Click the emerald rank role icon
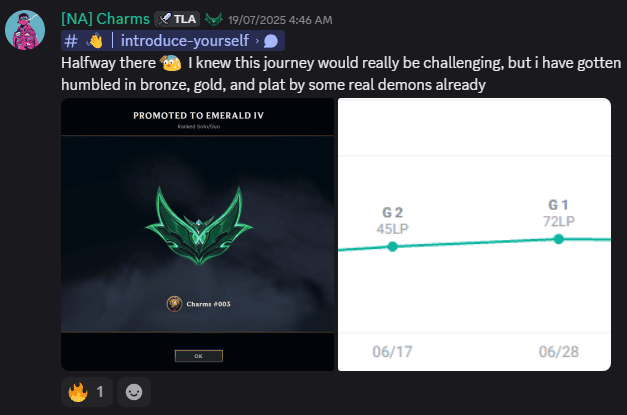 (214, 19)
